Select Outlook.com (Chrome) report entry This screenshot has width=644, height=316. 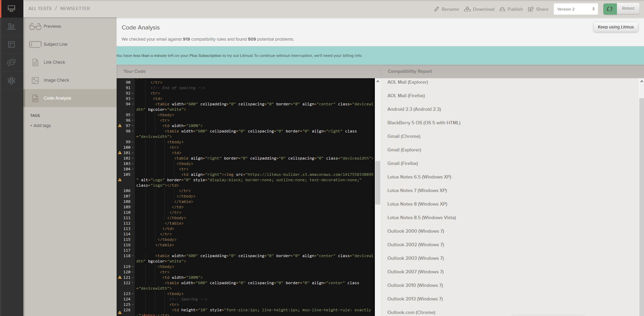point(411,312)
